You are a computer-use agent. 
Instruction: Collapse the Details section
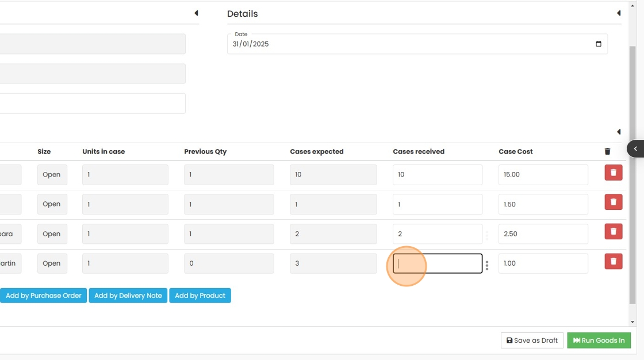[x=619, y=13]
